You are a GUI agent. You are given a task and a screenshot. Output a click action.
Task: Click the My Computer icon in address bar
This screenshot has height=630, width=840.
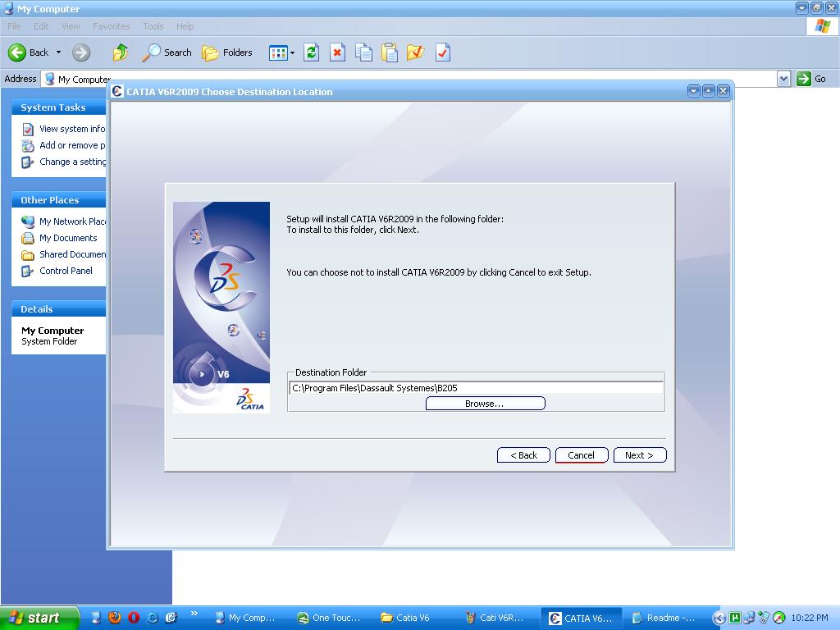click(x=50, y=80)
